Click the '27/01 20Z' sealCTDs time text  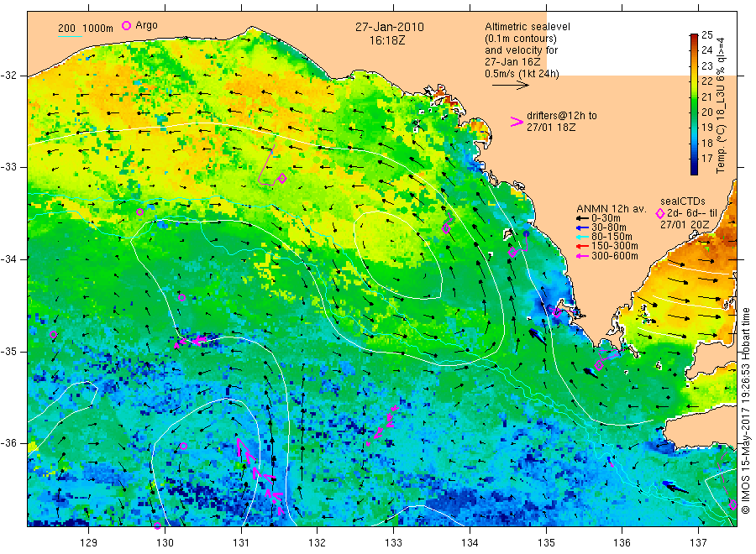pos(685,225)
